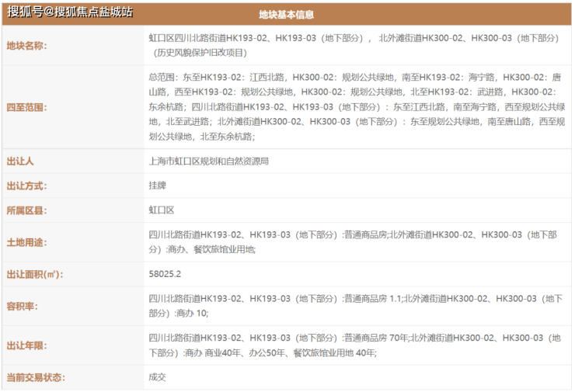The height and width of the screenshot is (392, 575).
Task: Click the 当前交易状态 row label
Action: 36,377
